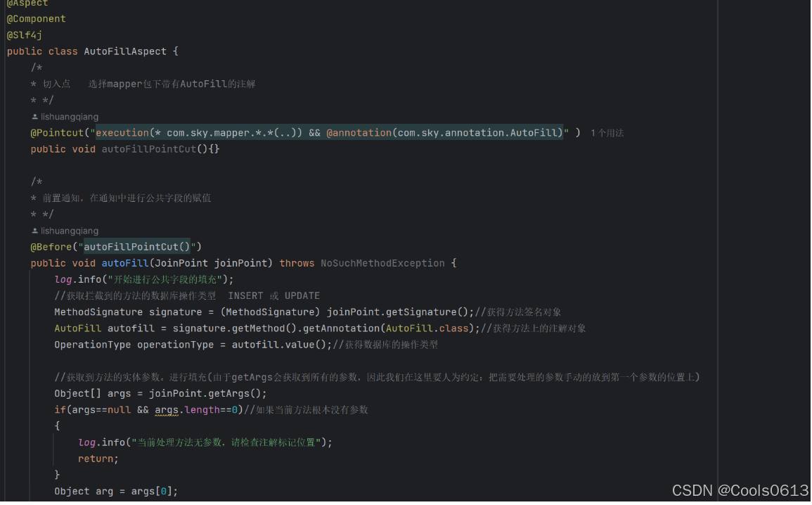812x505 pixels.
Task: Click comment '切入点' line
Action: 143,84
